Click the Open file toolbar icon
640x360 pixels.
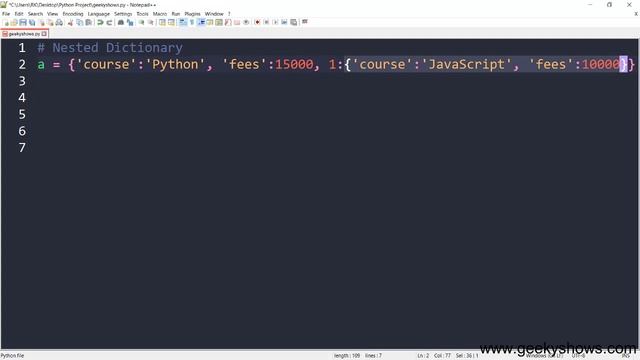click(14, 22)
